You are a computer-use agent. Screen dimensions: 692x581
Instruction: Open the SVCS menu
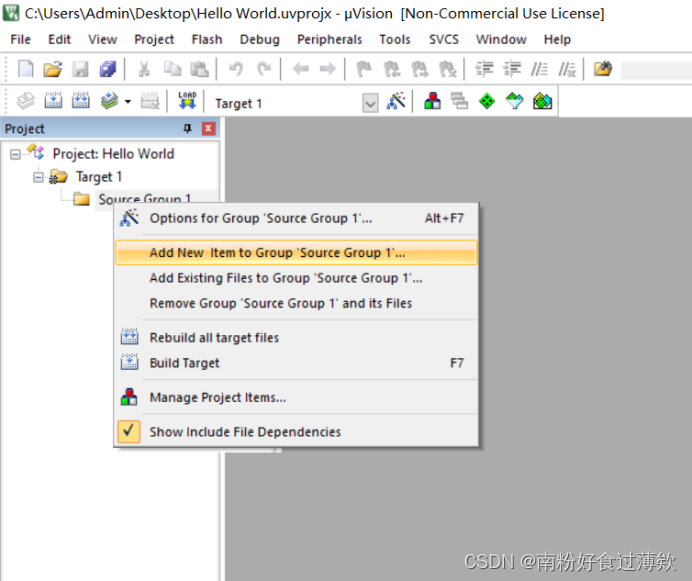pos(444,39)
